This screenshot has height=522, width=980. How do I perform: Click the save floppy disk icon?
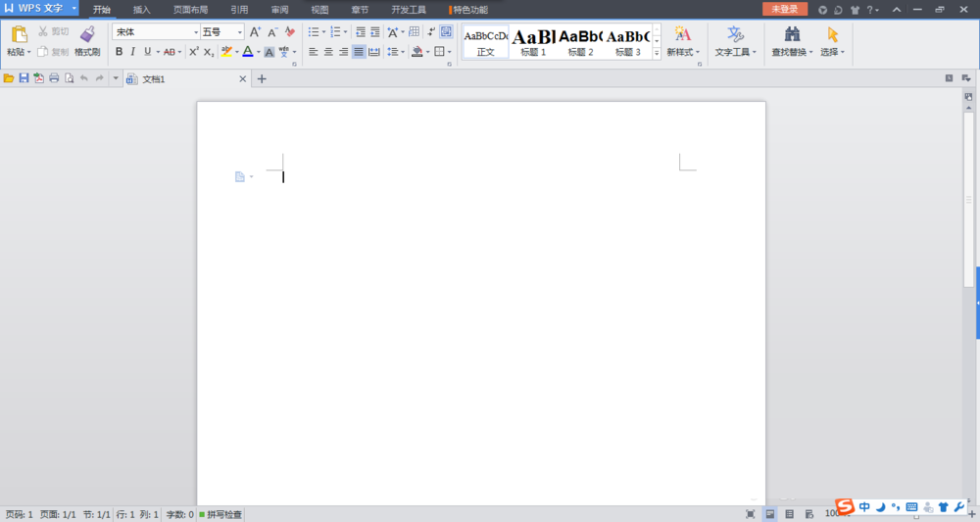pyautogui.click(x=24, y=78)
